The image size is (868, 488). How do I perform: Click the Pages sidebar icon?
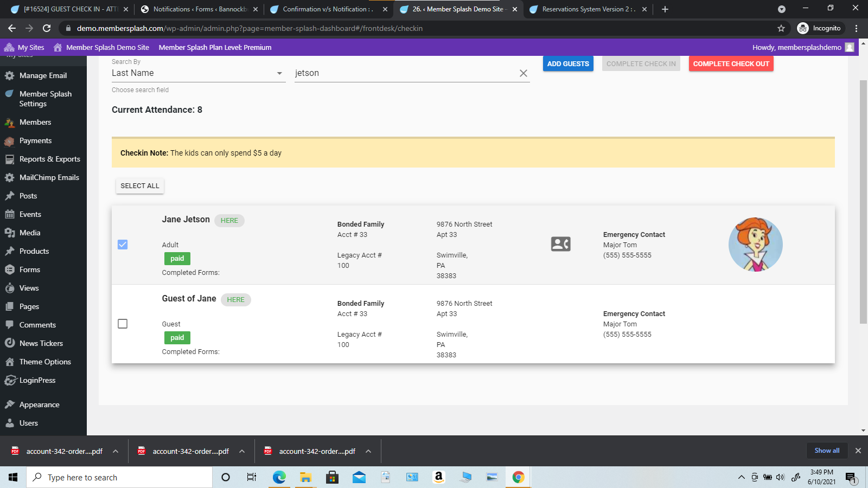[9, 306]
